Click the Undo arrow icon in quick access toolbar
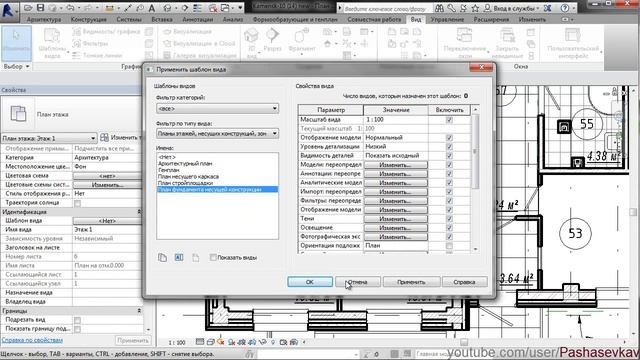This screenshot has width=640, height=360. pyautogui.click(x=70, y=8)
